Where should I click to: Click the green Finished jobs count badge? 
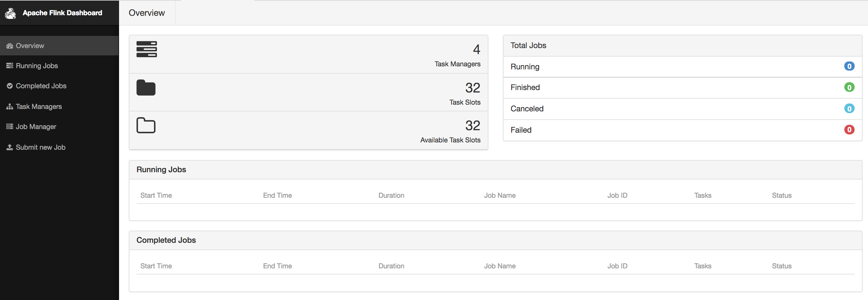click(x=849, y=87)
